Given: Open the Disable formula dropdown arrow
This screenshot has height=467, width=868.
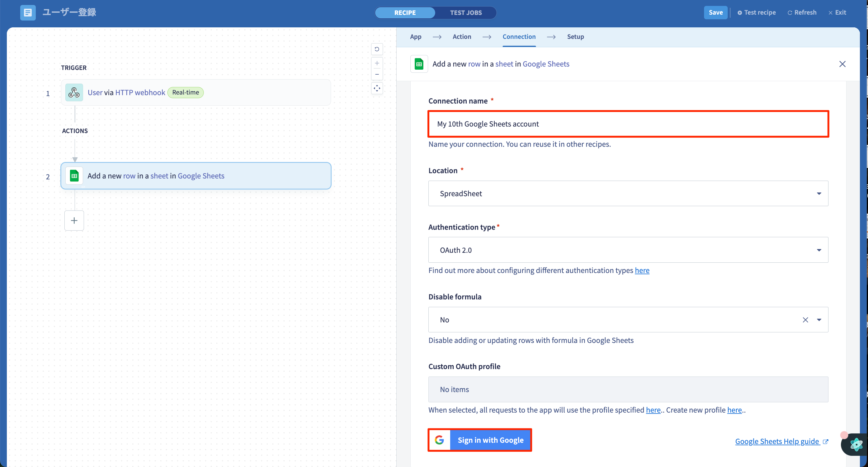Looking at the screenshot, I should coord(819,320).
